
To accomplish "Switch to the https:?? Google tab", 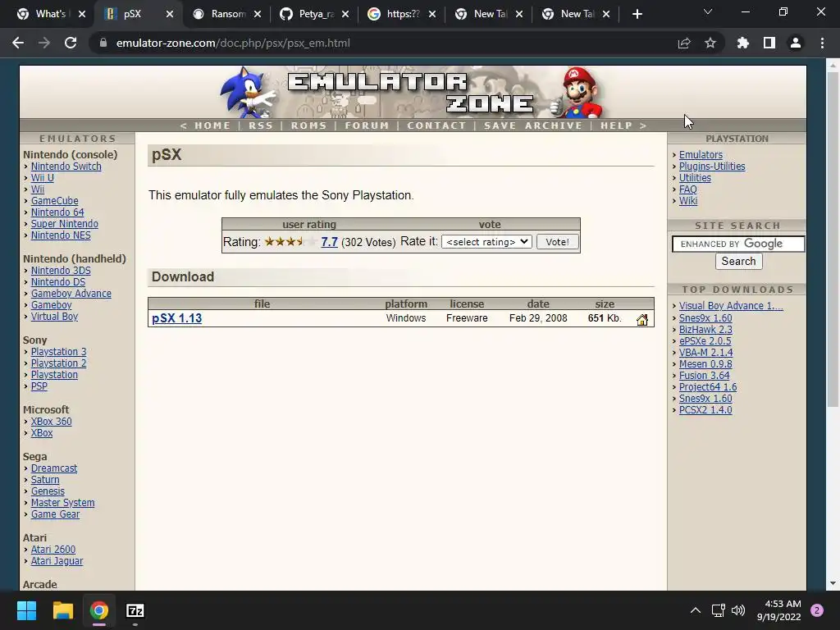I will point(395,14).
